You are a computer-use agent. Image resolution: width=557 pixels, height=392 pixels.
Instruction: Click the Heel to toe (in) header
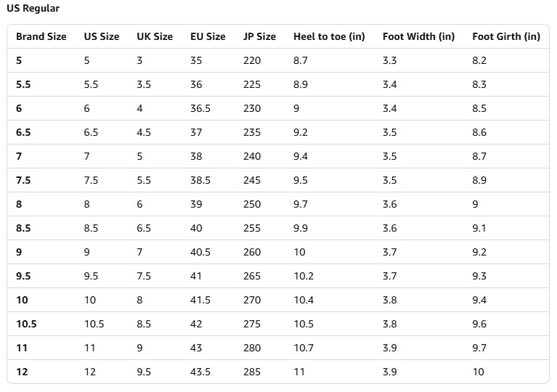point(329,36)
